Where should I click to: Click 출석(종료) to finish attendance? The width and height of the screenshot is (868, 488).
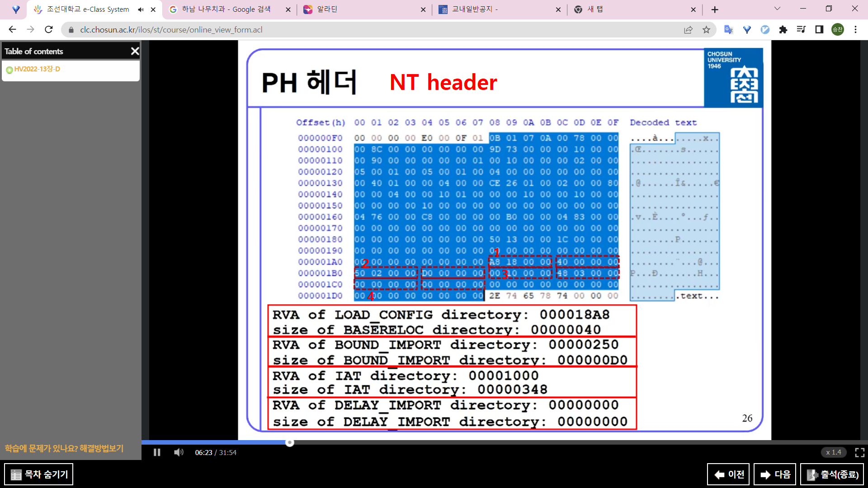[832, 474]
